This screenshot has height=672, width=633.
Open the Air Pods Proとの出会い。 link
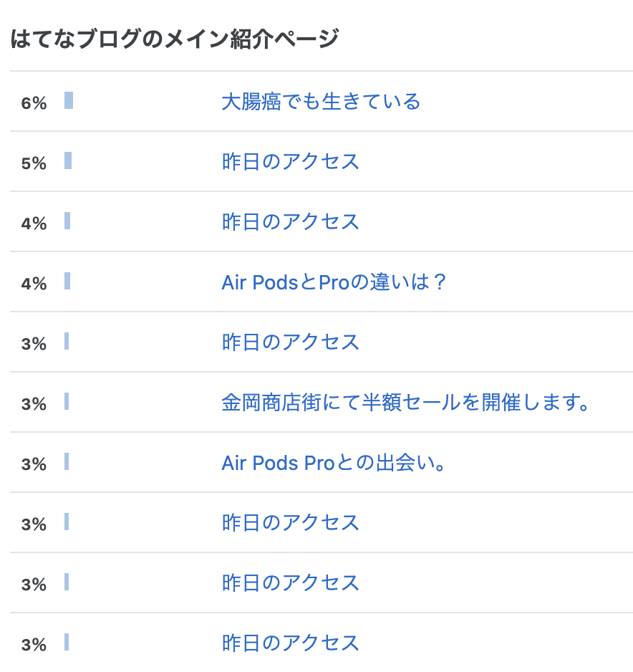click(x=334, y=462)
